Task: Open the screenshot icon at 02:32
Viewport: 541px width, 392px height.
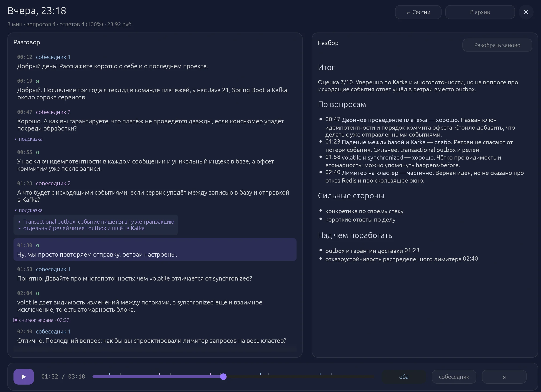Action: [16, 320]
